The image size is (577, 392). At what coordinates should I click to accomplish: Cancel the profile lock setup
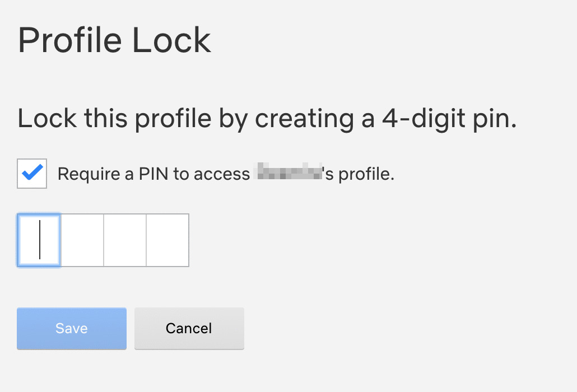pos(189,328)
